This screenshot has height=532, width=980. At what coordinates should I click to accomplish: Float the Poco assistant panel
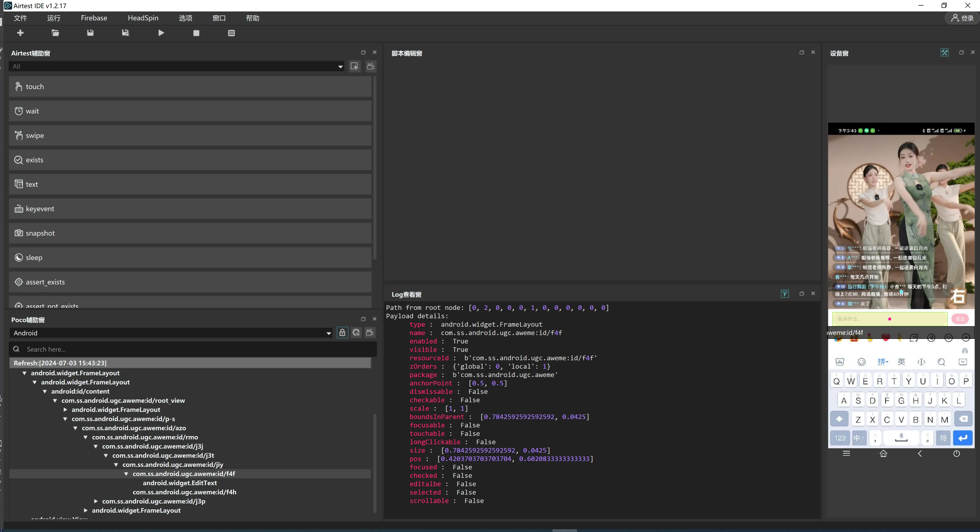(363, 319)
